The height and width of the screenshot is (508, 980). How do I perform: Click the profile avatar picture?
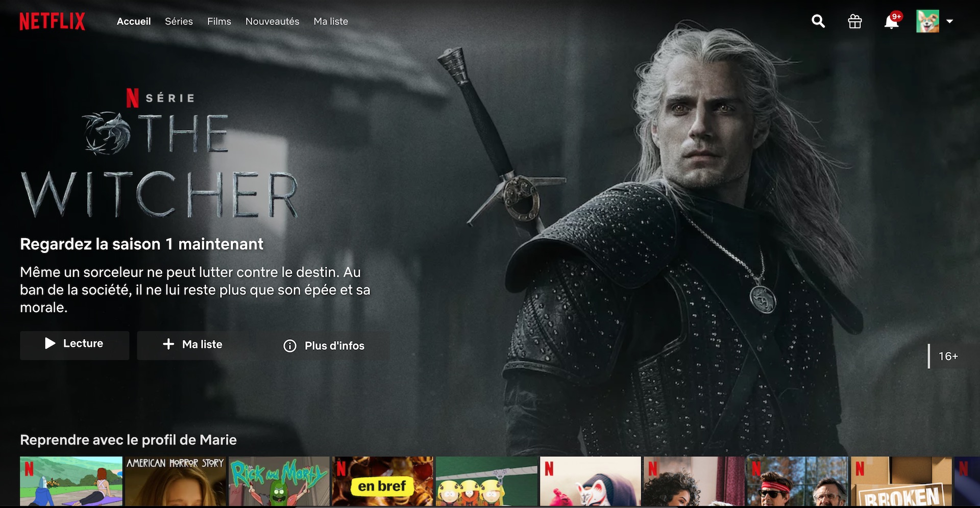click(927, 21)
